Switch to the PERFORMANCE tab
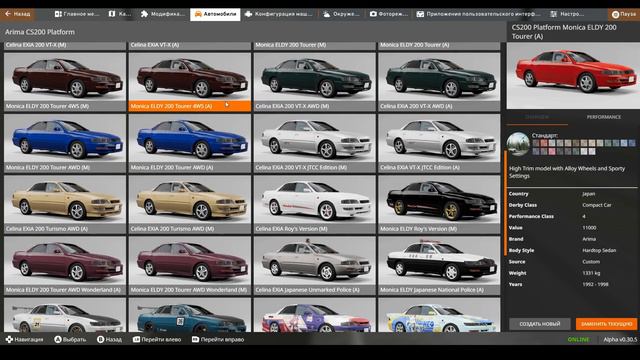The image size is (640, 360). [x=604, y=117]
